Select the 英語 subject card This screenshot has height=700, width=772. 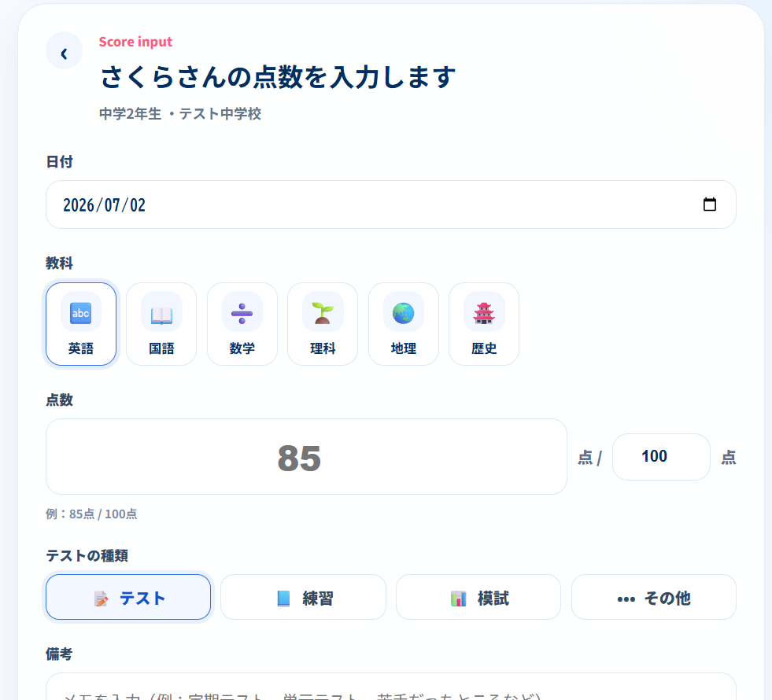click(x=81, y=324)
